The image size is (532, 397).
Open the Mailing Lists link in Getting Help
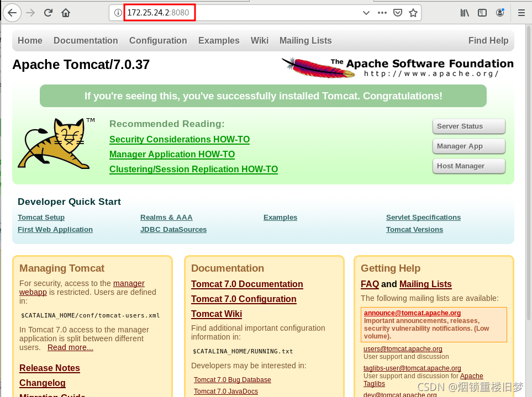click(x=425, y=284)
